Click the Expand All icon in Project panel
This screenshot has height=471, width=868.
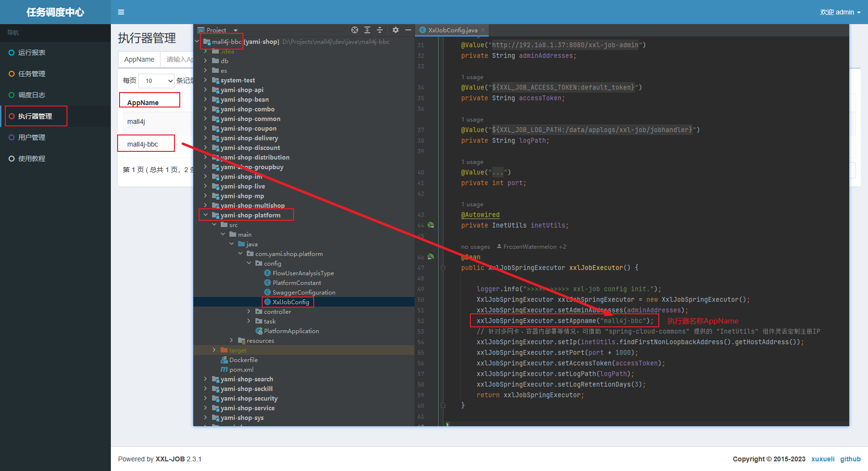(x=367, y=30)
